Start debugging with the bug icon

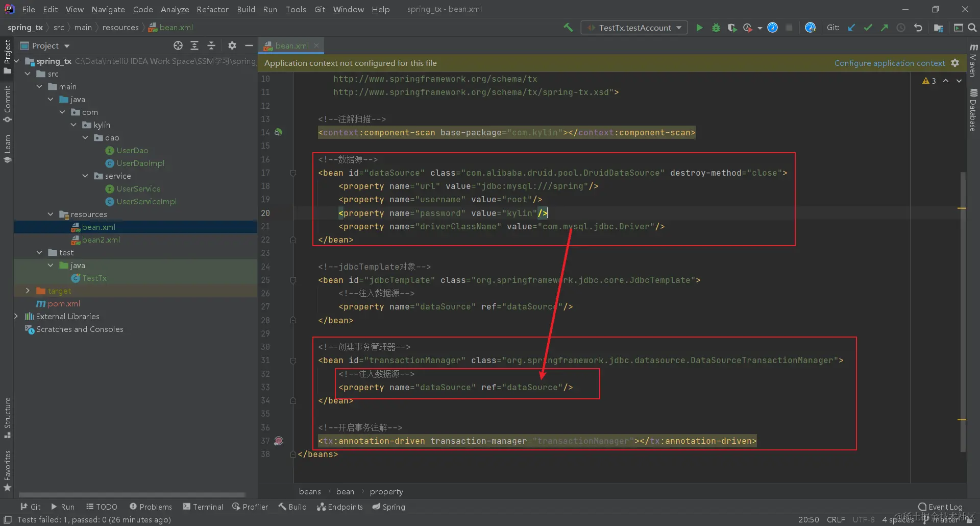716,28
